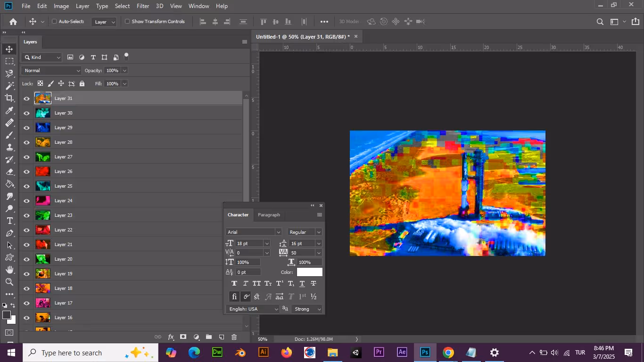Click the Faux Bold style button
The height and width of the screenshot is (362, 644).
click(234, 284)
